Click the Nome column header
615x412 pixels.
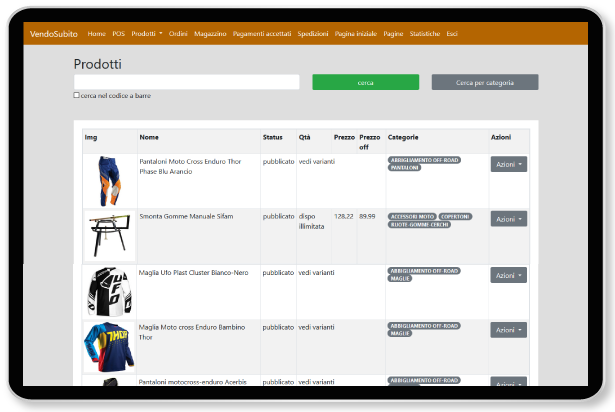149,137
